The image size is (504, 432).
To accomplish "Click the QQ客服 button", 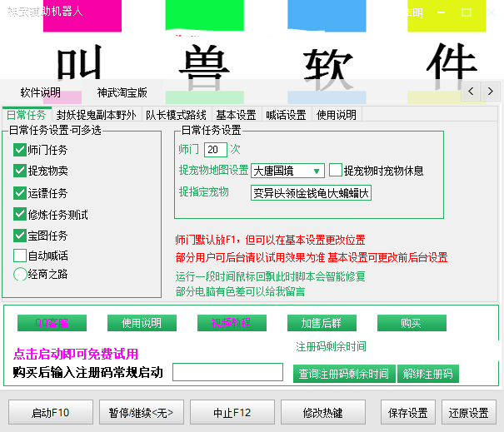I will click(52, 323).
